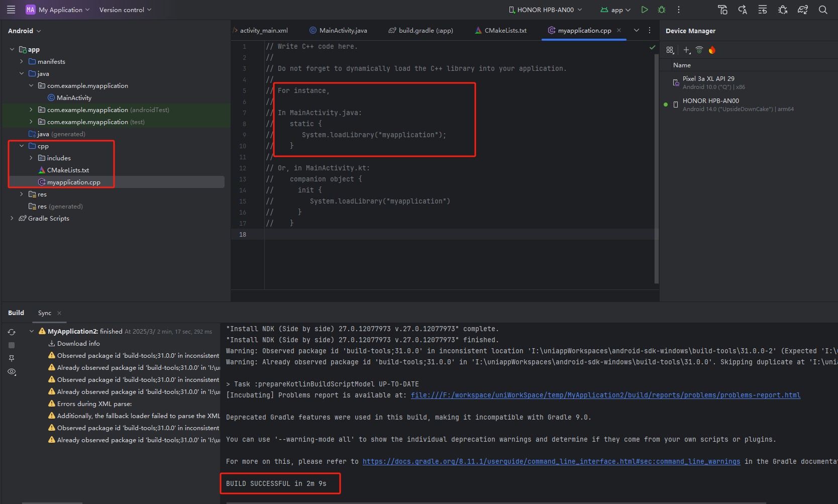Expand the Gradle Scripts tree node

tap(12, 218)
